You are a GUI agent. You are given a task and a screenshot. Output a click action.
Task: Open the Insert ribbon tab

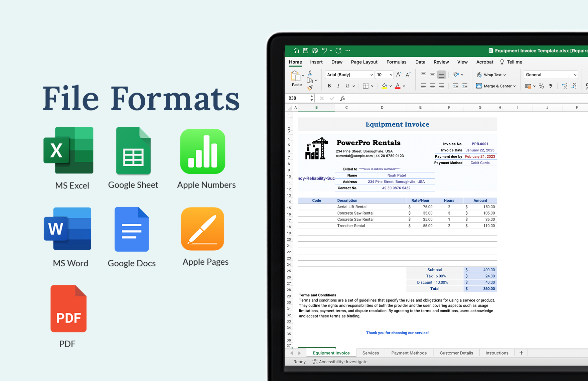[316, 62]
